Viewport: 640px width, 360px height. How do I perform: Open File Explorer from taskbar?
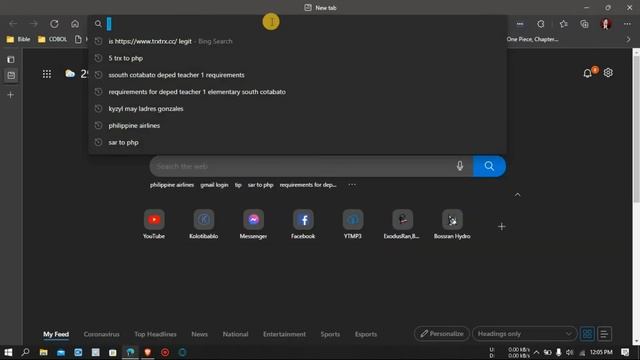click(43, 352)
